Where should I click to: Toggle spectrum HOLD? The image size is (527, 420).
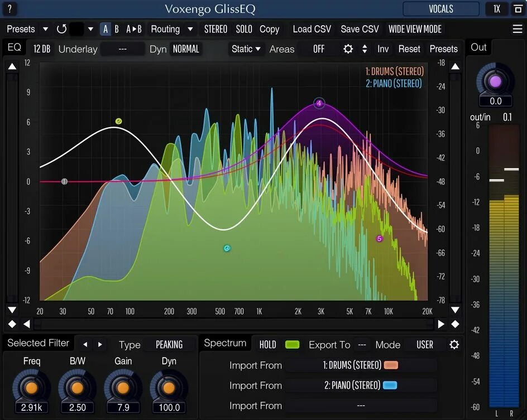[x=267, y=345]
